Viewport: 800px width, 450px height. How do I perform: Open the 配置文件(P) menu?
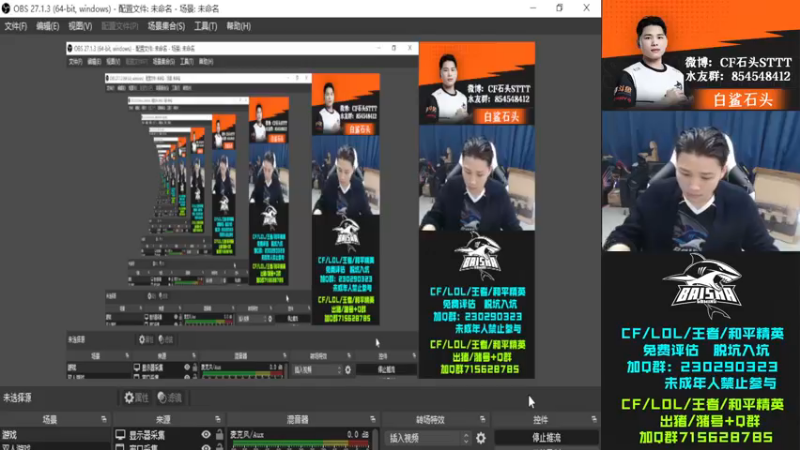pos(119,26)
